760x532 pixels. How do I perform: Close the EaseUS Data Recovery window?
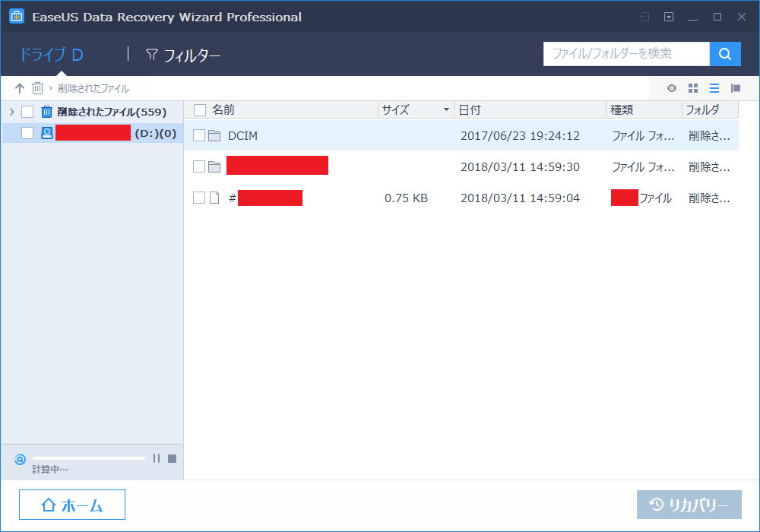[x=742, y=17]
